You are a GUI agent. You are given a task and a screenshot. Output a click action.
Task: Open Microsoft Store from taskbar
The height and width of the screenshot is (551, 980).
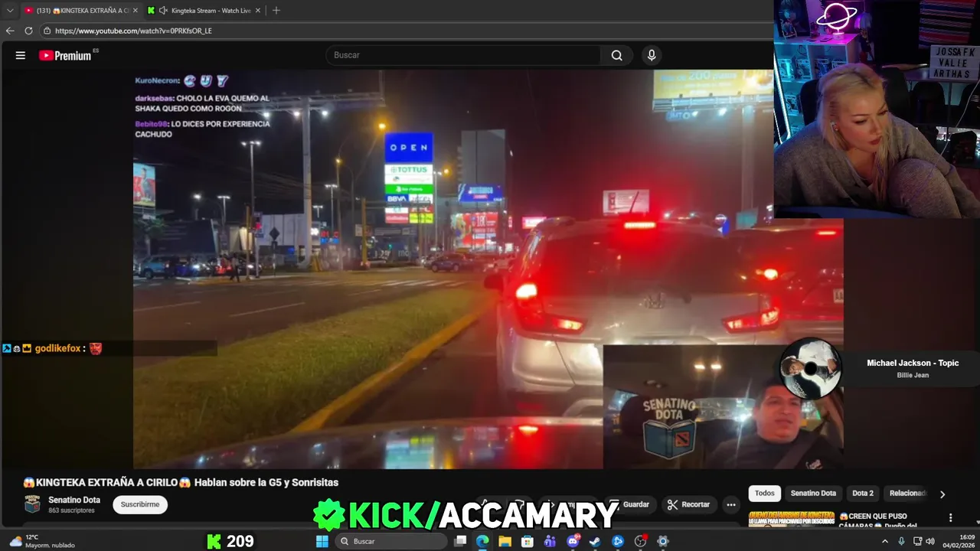click(528, 541)
